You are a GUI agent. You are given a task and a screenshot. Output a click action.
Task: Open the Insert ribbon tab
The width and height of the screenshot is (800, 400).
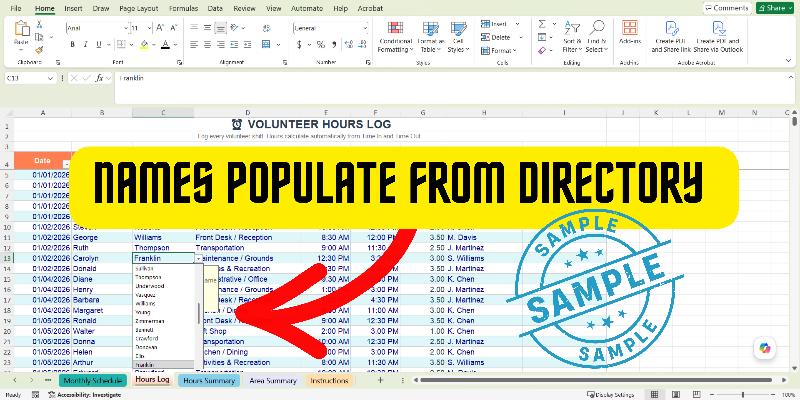73,8
